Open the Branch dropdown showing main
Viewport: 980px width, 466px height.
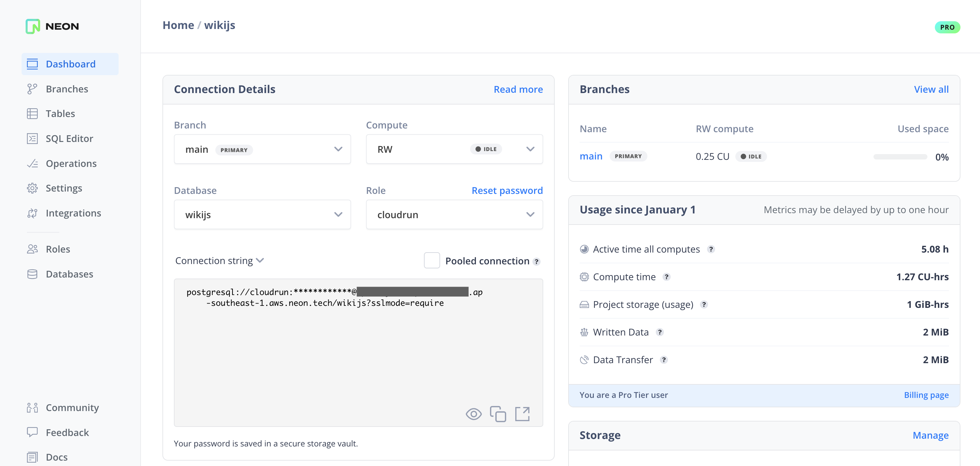click(x=262, y=149)
